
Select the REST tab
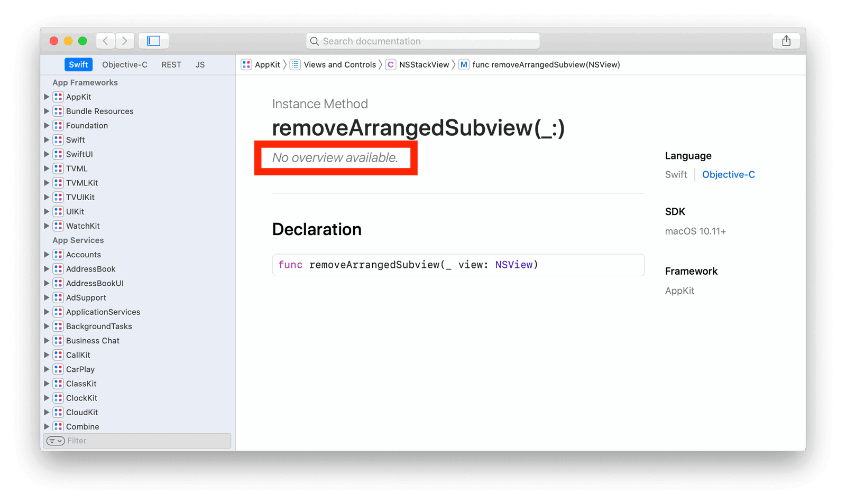(x=171, y=65)
